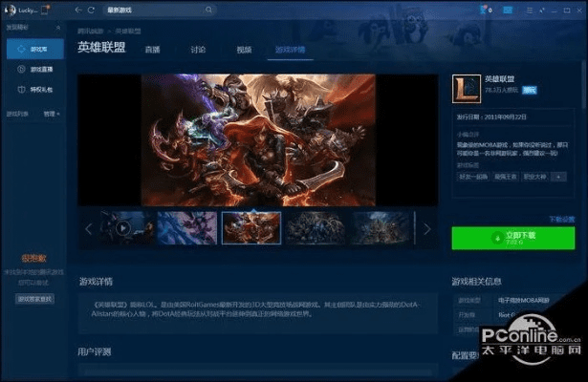The image size is (588, 382).
Task: Toggle the pin window icon
Action: pyautogui.click(x=542, y=11)
